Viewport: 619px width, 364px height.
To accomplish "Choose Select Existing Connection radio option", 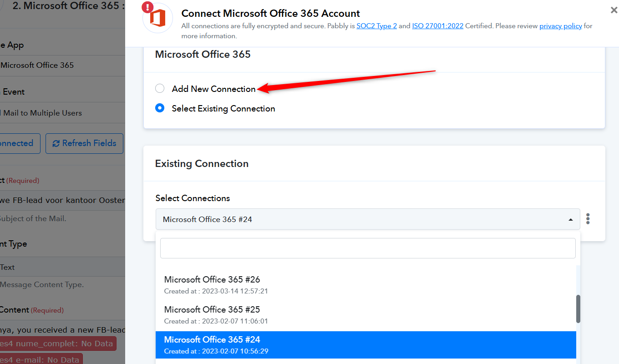I will tap(160, 108).
